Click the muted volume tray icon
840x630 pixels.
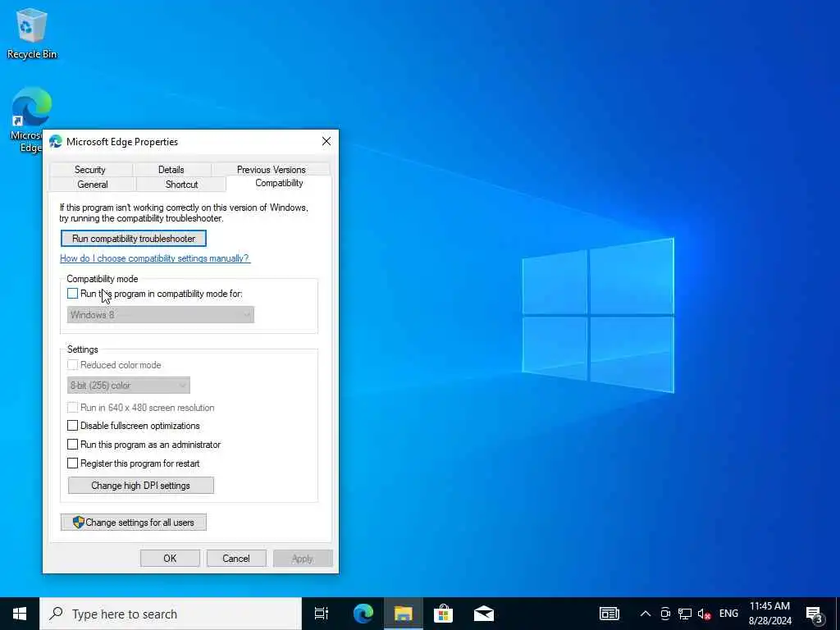[x=704, y=614]
